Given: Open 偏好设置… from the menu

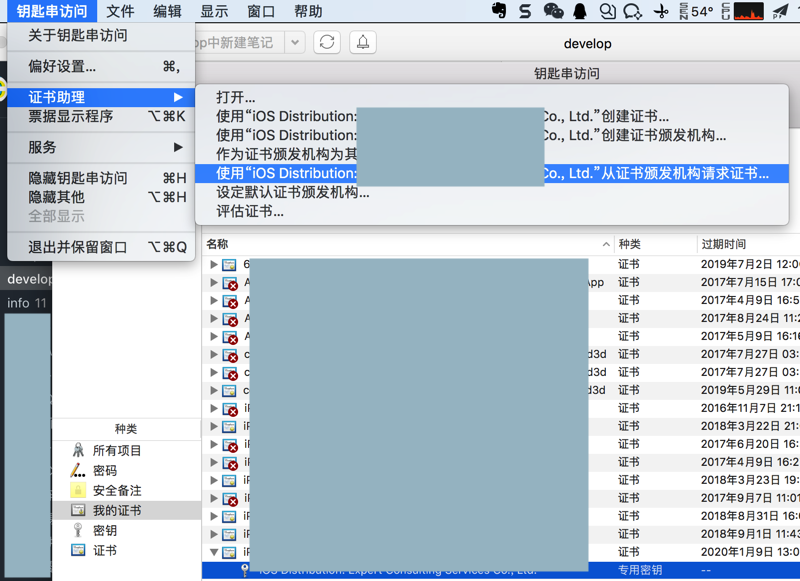Looking at the screenshot, I should [101, 66].
